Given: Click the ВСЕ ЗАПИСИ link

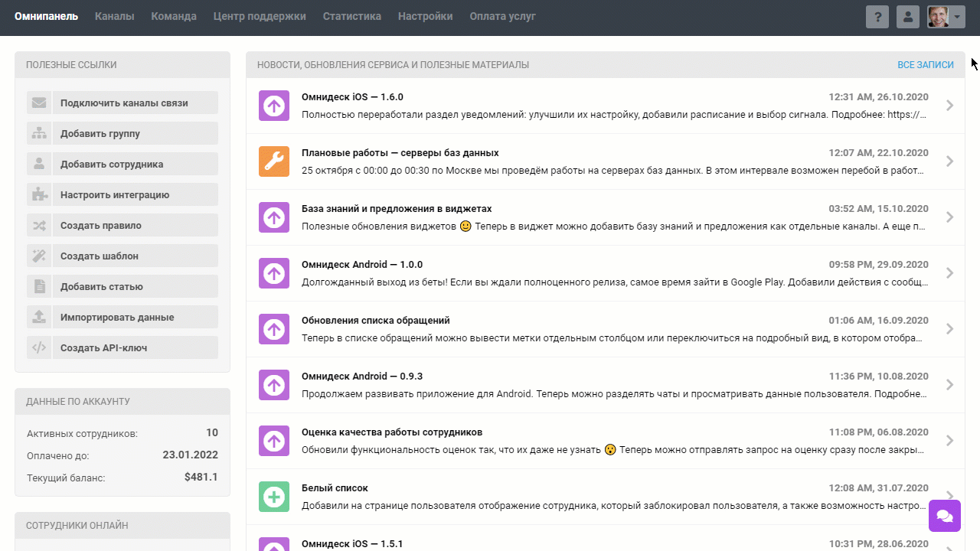Looking at the screenshot, I should [x=926, y=65].
